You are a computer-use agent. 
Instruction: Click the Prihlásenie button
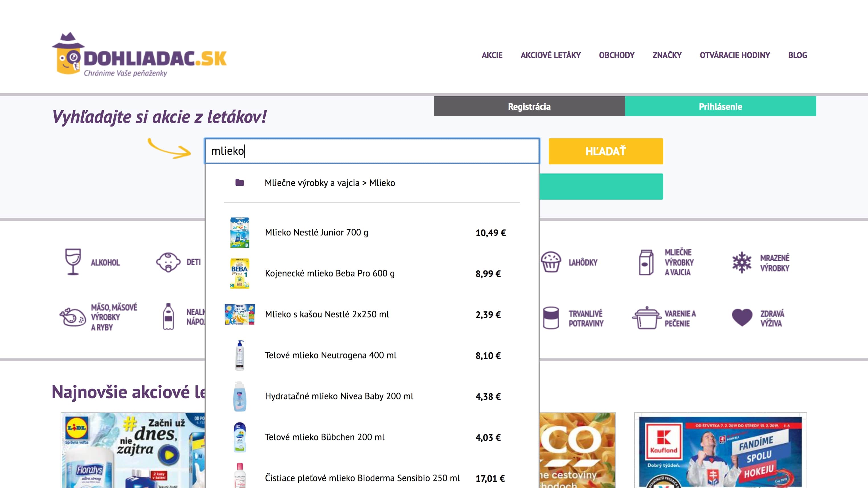pyautogui.click(x=720, y=106)
